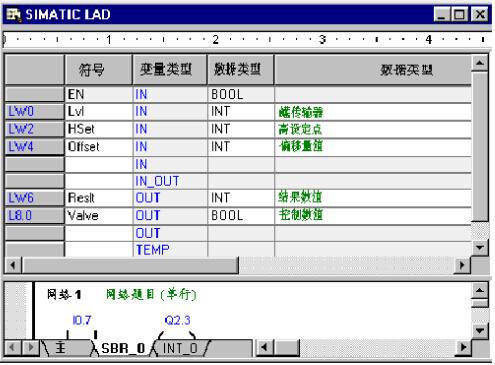Click the tab strip scroll left arrow
This screenshot has width=495, height=365.
point(12,348)
